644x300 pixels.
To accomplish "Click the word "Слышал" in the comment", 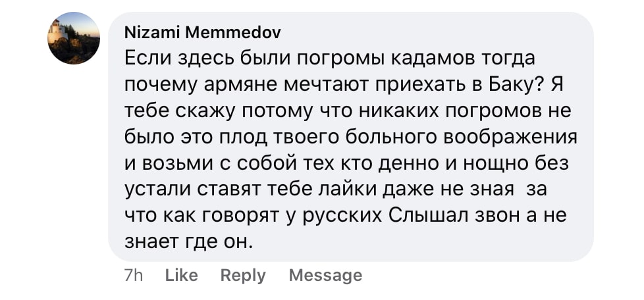I will 433,216.
